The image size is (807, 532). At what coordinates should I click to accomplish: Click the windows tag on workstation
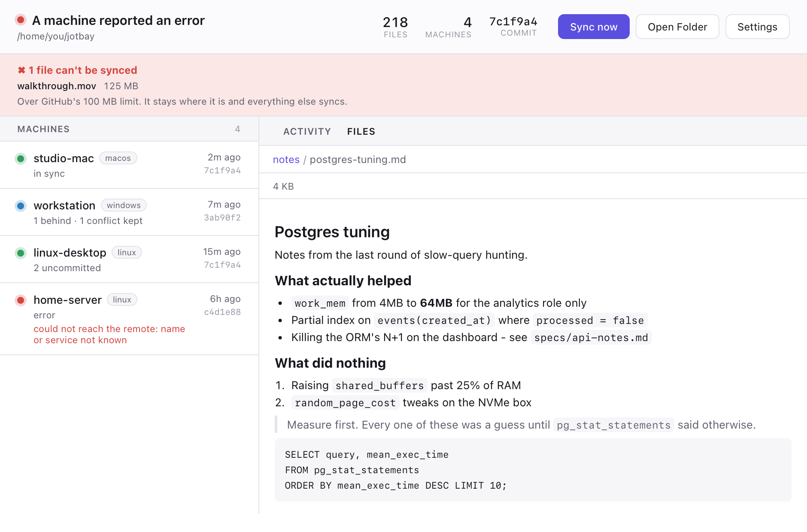point(124,205)
